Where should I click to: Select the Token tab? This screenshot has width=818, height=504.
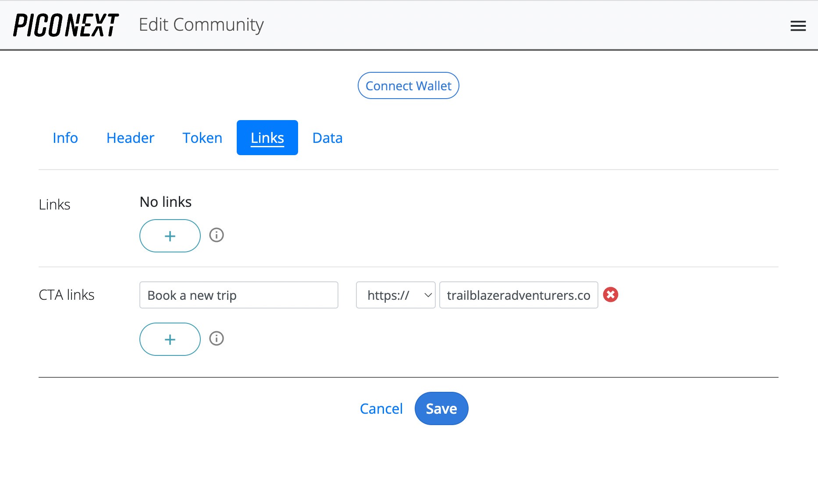coord(202,138)
